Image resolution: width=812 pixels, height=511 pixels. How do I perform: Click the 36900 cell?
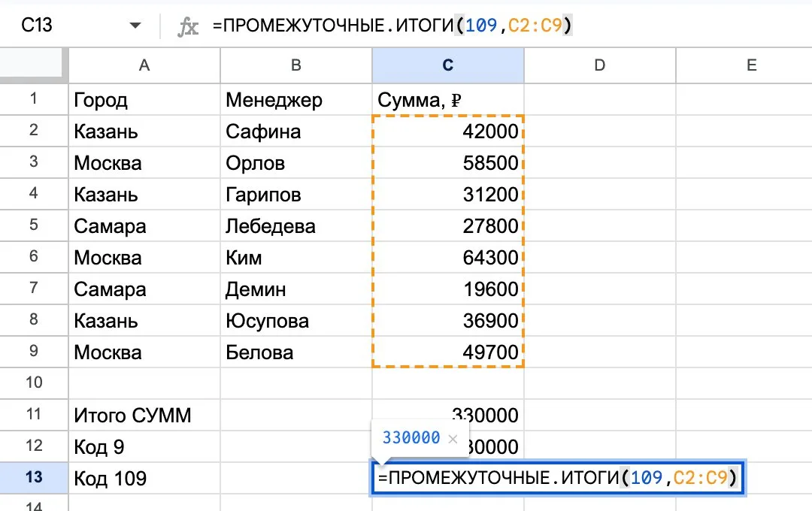(x=448, y=320)
